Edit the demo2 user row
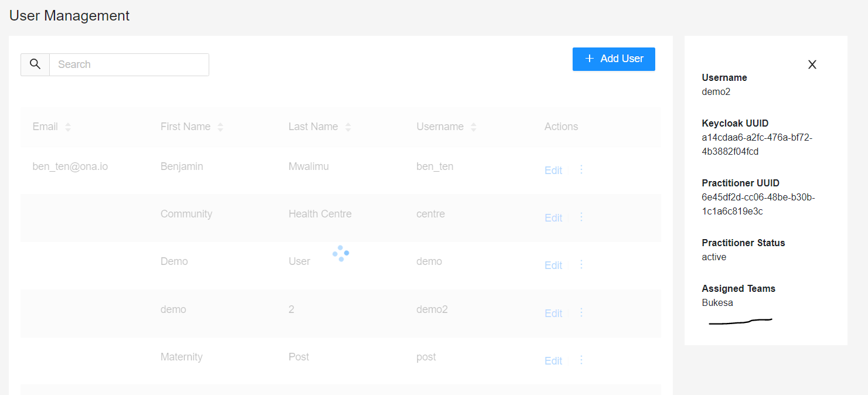The image size is (868, 395). tap(553, 313)
